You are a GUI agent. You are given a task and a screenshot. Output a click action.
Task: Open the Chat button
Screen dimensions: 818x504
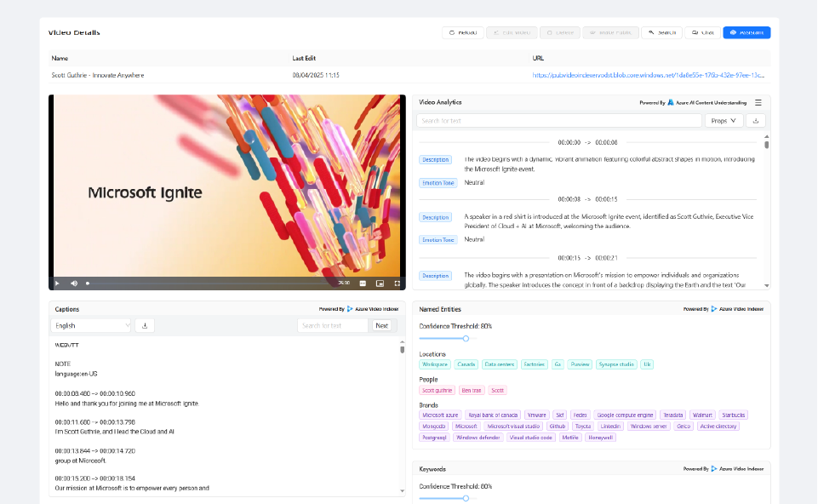(x=703, y=32)
